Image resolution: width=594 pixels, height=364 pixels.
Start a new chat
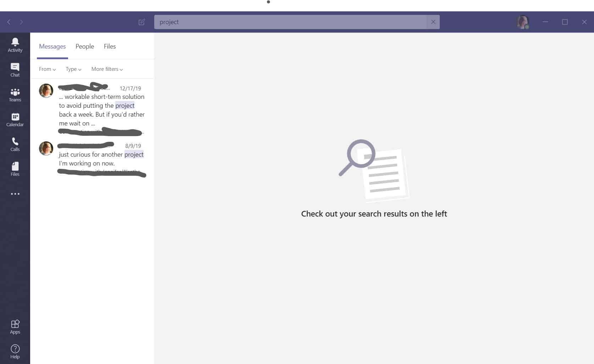pyautogui.click(x=141, y=22)
